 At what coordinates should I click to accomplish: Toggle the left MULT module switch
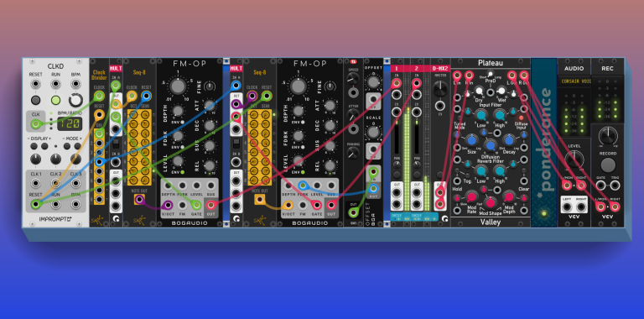[116, 144]
